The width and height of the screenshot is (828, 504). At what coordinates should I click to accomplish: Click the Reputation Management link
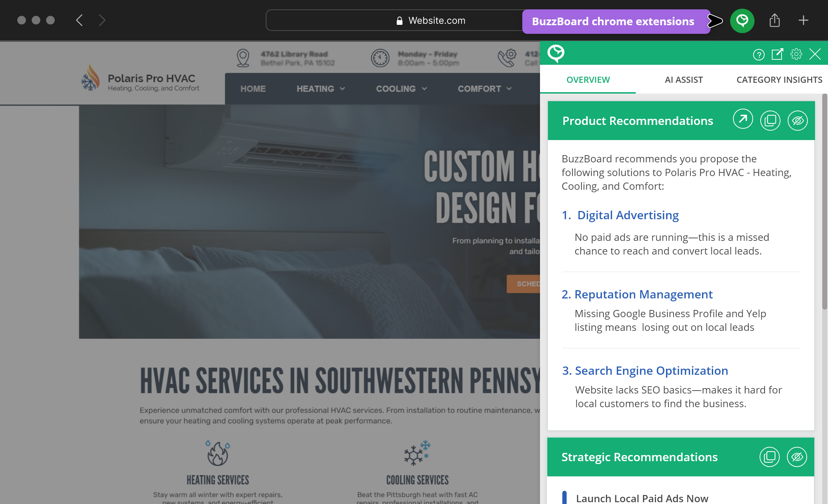643,294
